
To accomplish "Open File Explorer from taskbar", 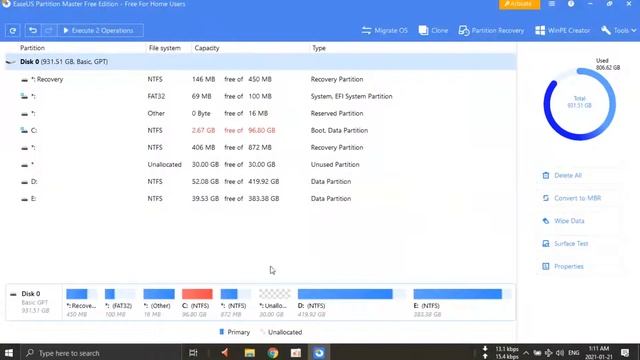I will pyautogui.click(x=249, y=353).
